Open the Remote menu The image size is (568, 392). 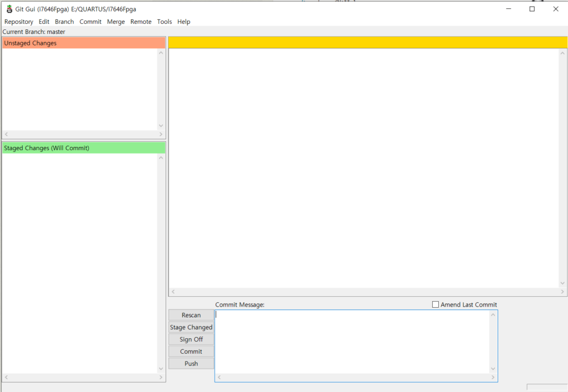click(x=141, y=22)
